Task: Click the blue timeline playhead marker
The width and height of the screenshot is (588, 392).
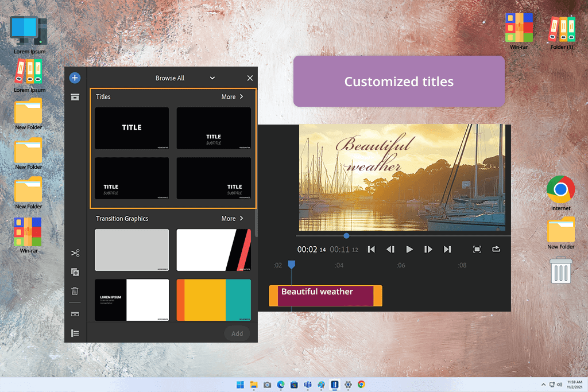Action: (291, 265)
